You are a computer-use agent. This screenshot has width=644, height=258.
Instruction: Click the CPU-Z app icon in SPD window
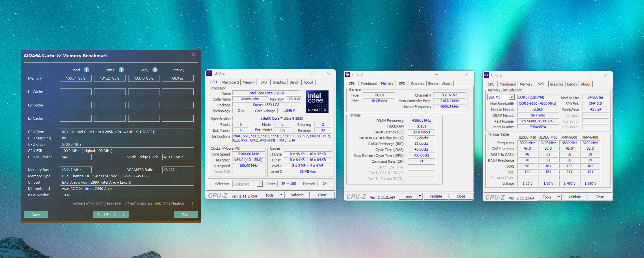click(x=486, y=75)
